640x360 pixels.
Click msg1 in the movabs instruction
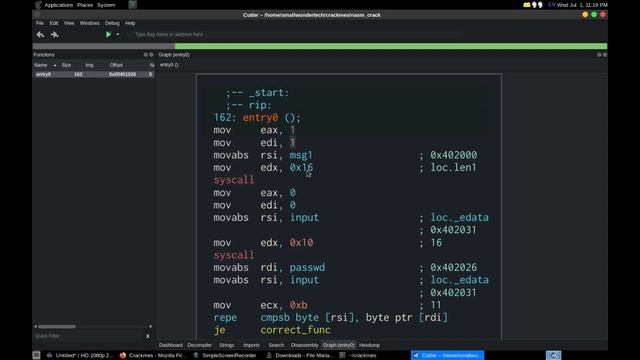pos(301,155)
